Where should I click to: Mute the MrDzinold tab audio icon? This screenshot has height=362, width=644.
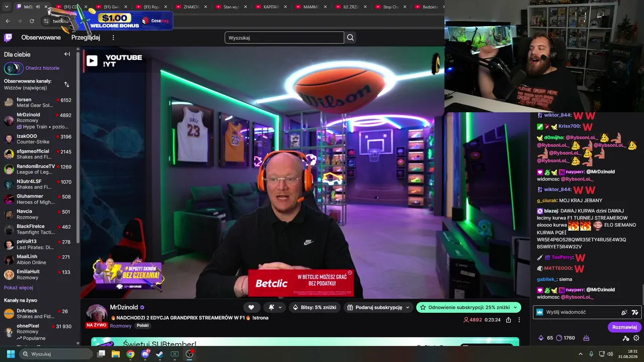point(38,7)
